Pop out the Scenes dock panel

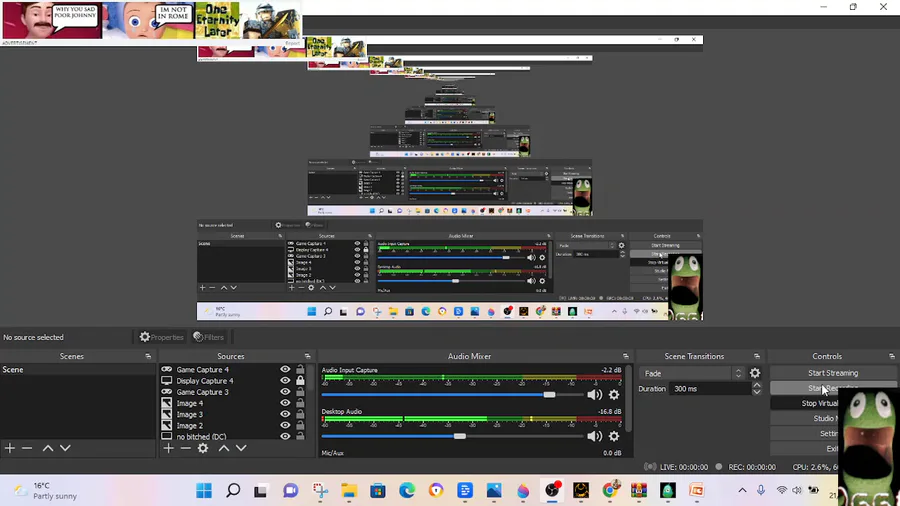click(x=148, y=356)
